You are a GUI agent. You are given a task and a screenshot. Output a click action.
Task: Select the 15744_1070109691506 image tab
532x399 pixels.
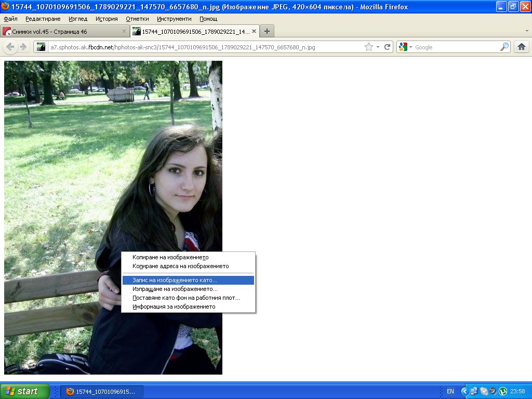click(195, 32)
